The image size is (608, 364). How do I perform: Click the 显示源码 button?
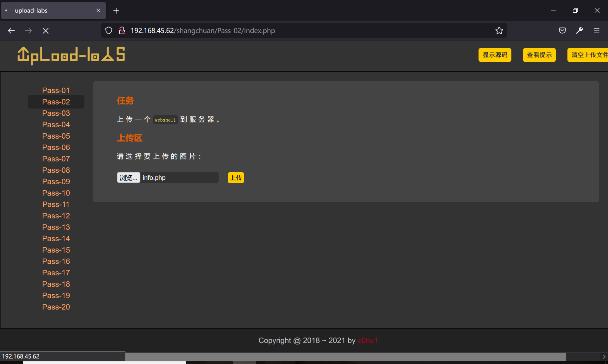click(x=495, y=55)
